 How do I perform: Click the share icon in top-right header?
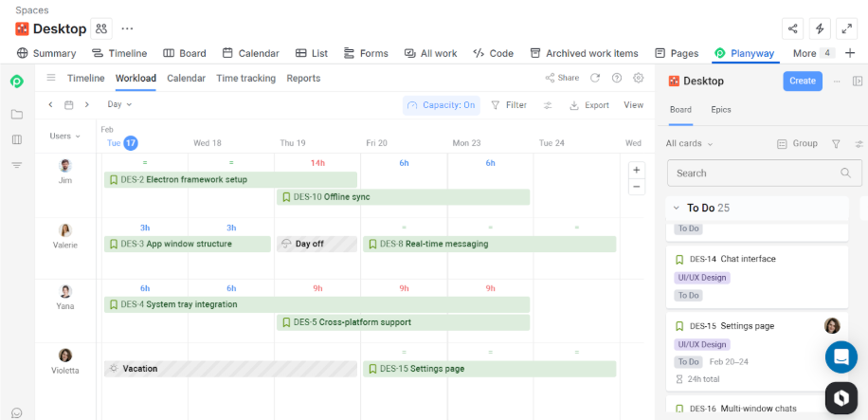tap(793, 28)
